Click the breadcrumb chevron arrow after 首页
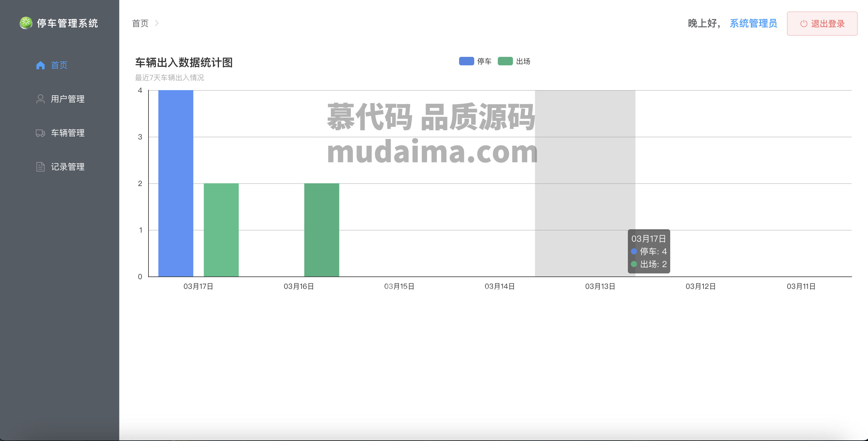The height and width of the screenshot is (441, 868). [x=157, y=23]
